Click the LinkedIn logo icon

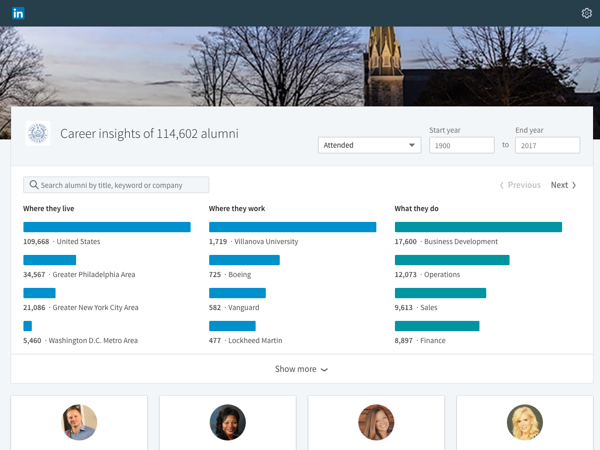tap(19, 13)
